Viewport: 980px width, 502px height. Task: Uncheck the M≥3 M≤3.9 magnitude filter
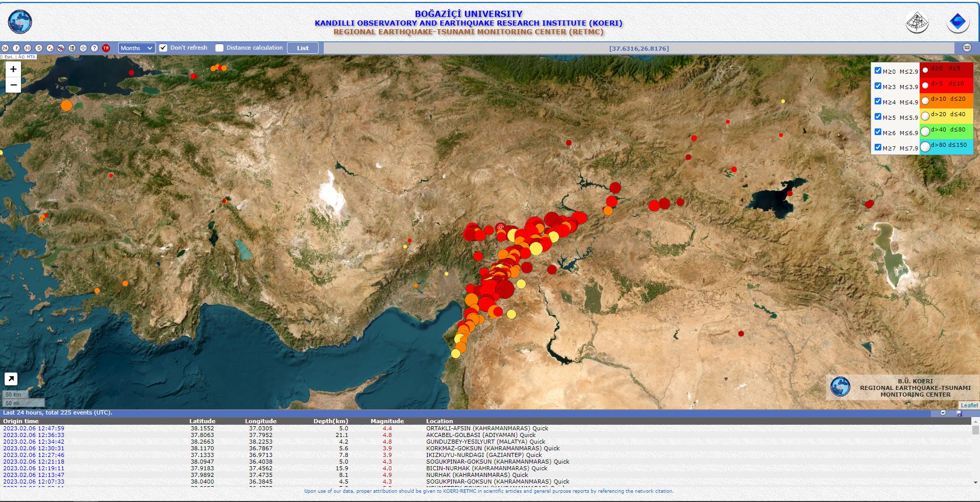[x=878, y=86]
